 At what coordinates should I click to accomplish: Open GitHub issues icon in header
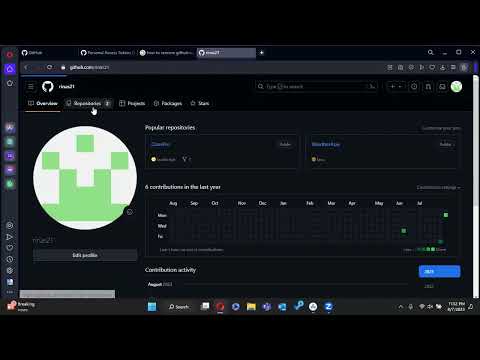tap(414, 87)
